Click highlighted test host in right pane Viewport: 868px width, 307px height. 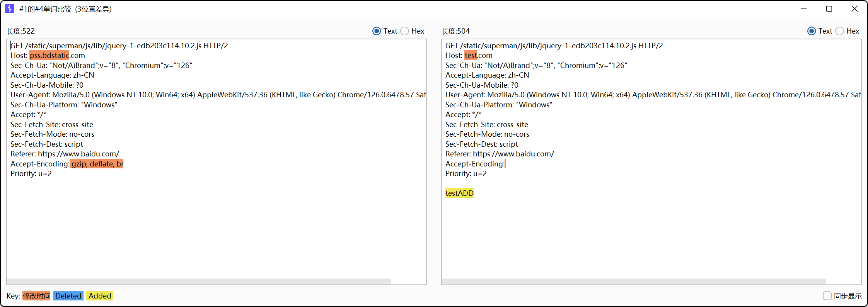(471, 55)
